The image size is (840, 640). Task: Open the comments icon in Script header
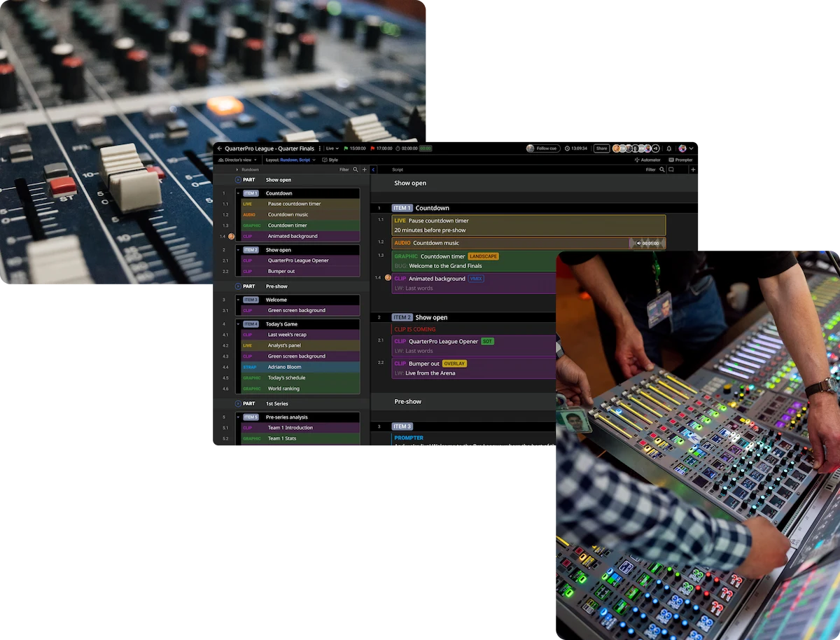pos(671,169)
